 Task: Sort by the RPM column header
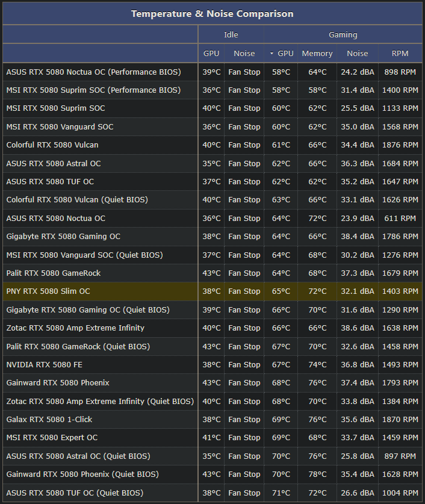(400, 54)
